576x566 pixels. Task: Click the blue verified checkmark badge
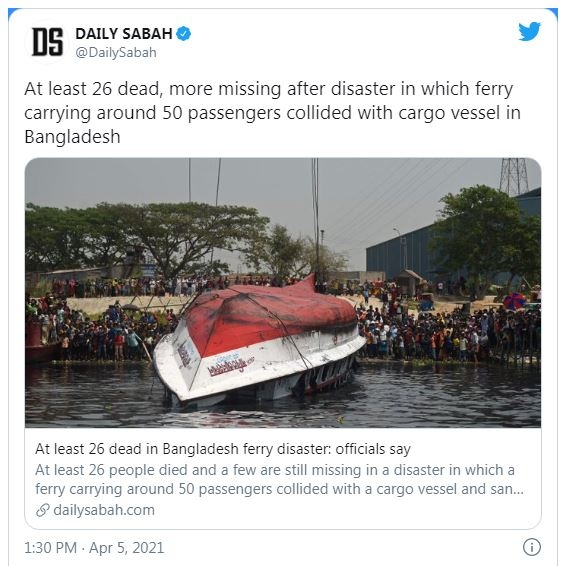(x=183, y=33)
